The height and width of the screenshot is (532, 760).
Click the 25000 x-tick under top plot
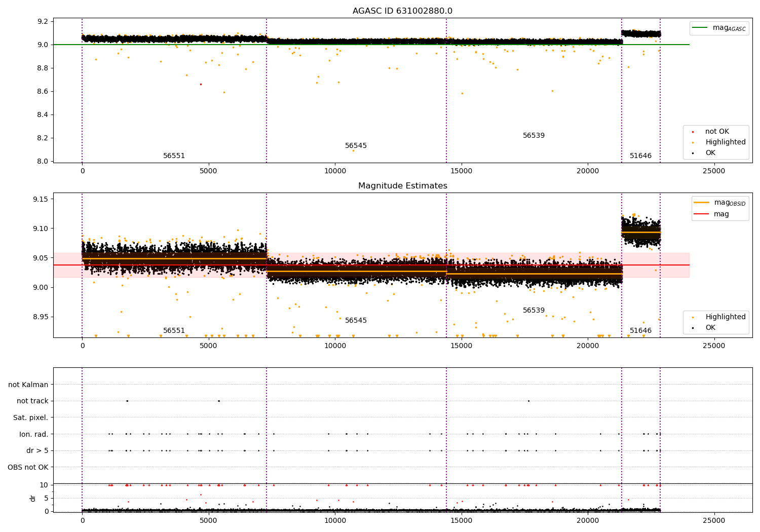(x=714, y=171)
